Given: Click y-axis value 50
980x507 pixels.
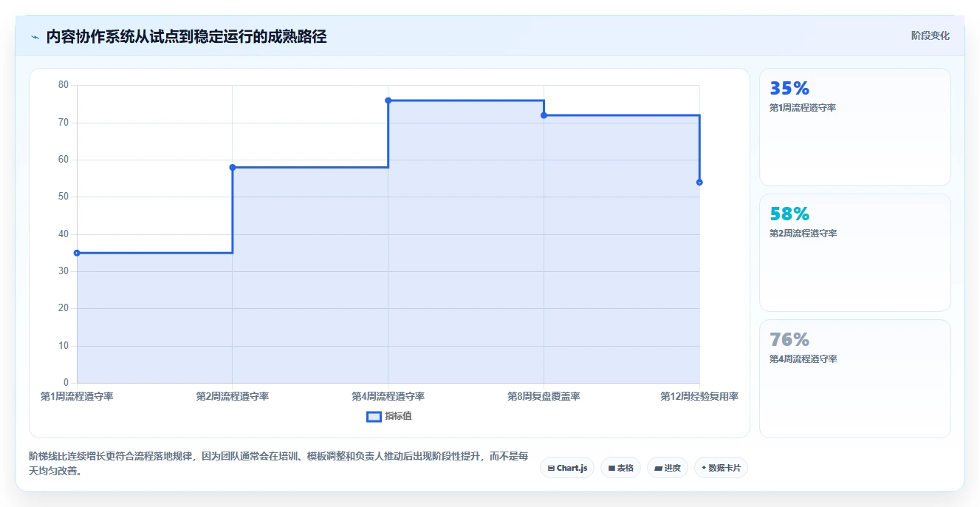Looking at the screenshot, I should point(64,197).
